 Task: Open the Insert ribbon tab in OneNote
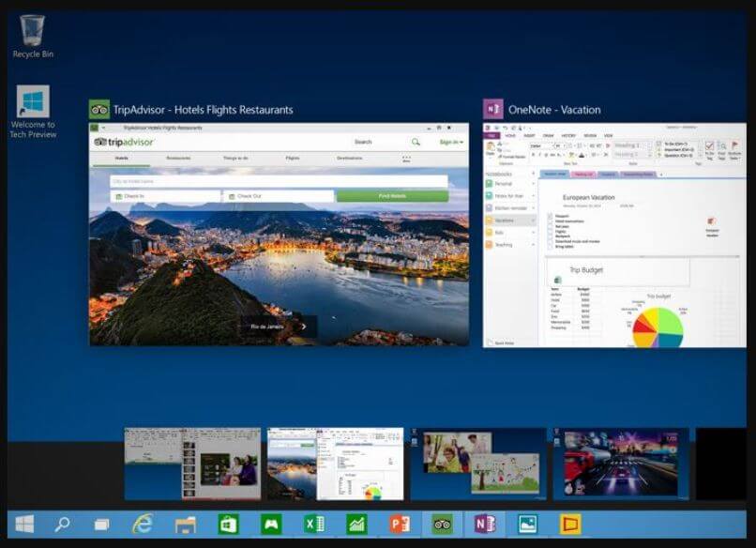pos(530,136)
